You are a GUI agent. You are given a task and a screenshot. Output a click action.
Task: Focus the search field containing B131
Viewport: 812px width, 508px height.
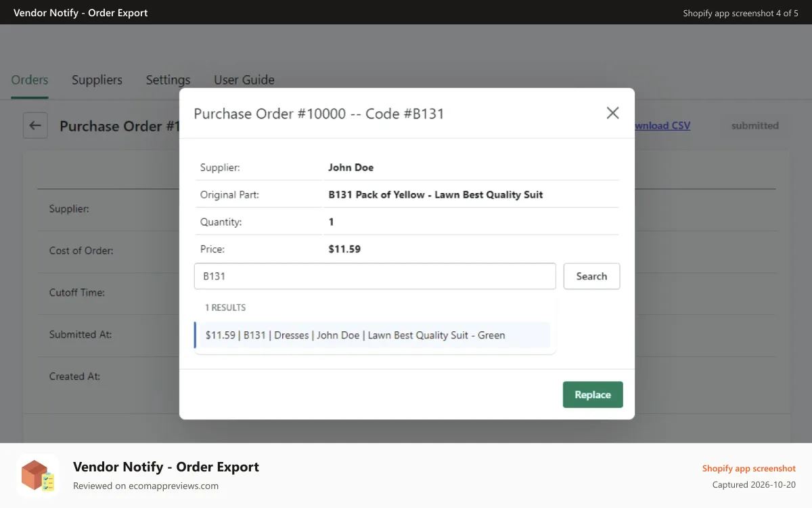click(x=375, y=276)
